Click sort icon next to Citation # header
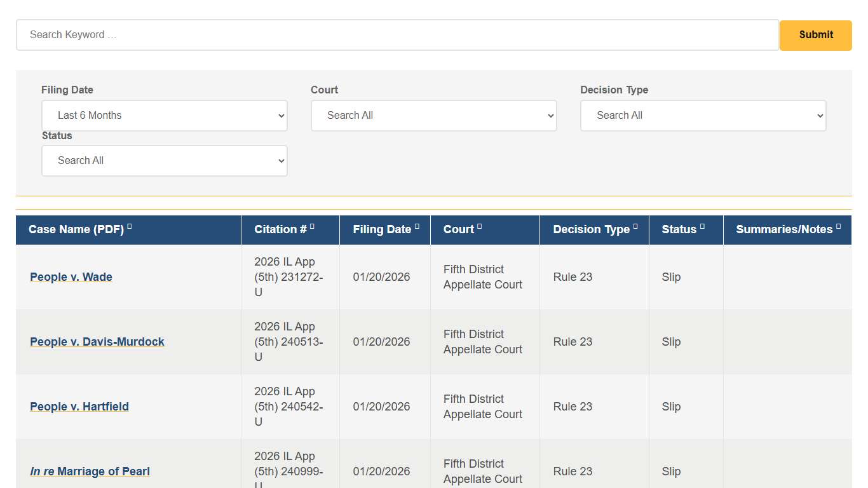868x488 pixels. point(312,226)
